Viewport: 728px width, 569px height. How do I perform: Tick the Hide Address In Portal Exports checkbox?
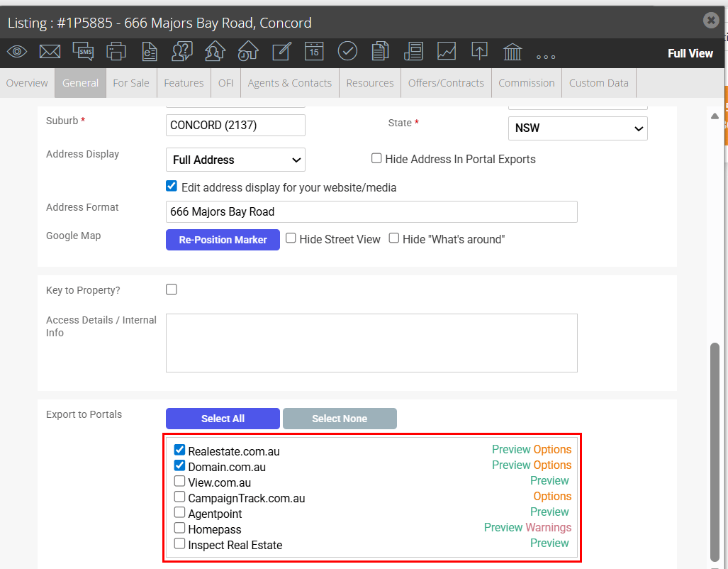[376, 158]
